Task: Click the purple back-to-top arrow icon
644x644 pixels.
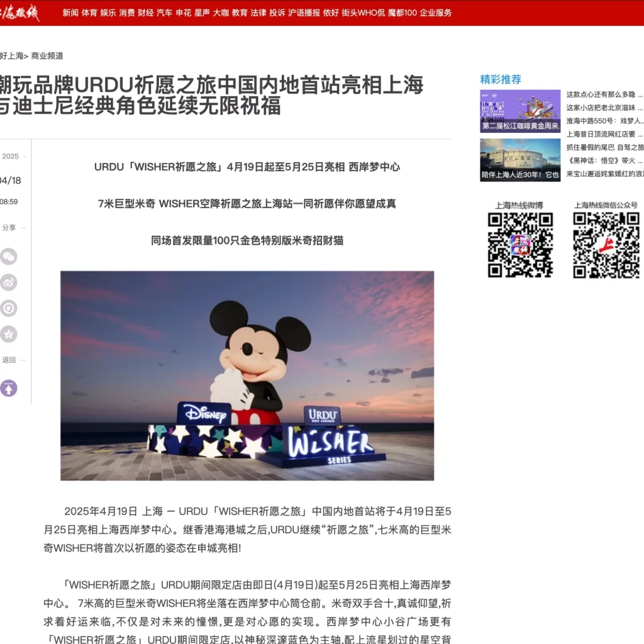Action: pos(9,388)
